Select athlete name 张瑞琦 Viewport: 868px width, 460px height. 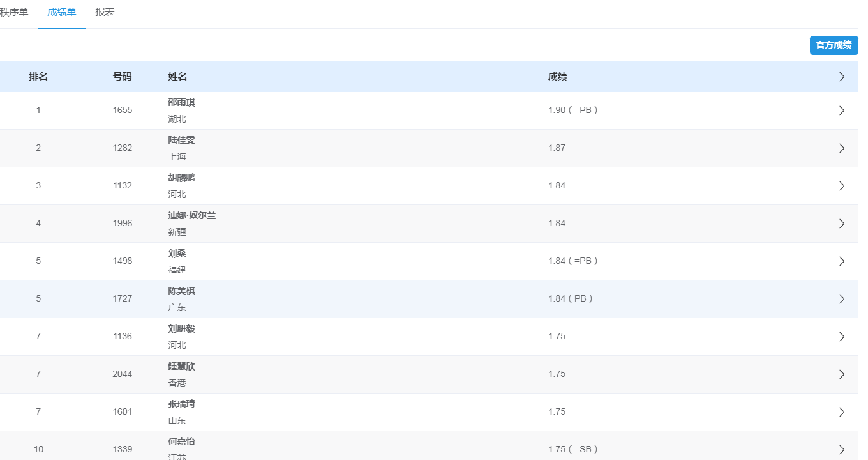182,404
